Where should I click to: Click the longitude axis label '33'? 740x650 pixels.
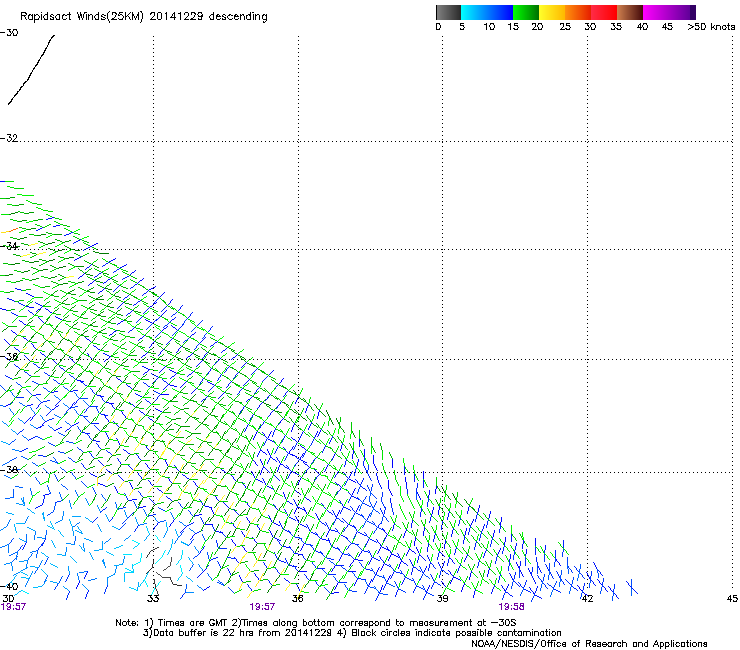pos(153,599)
